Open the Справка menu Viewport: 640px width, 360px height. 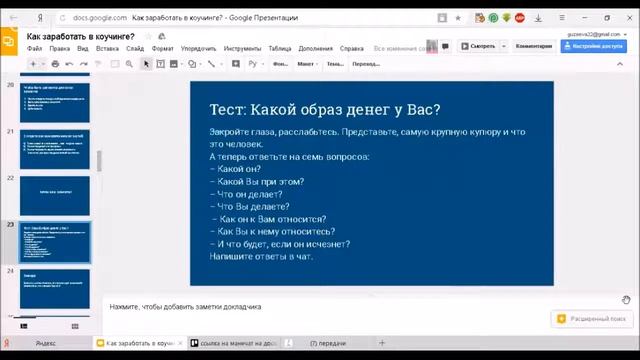(x=352, y=49)
